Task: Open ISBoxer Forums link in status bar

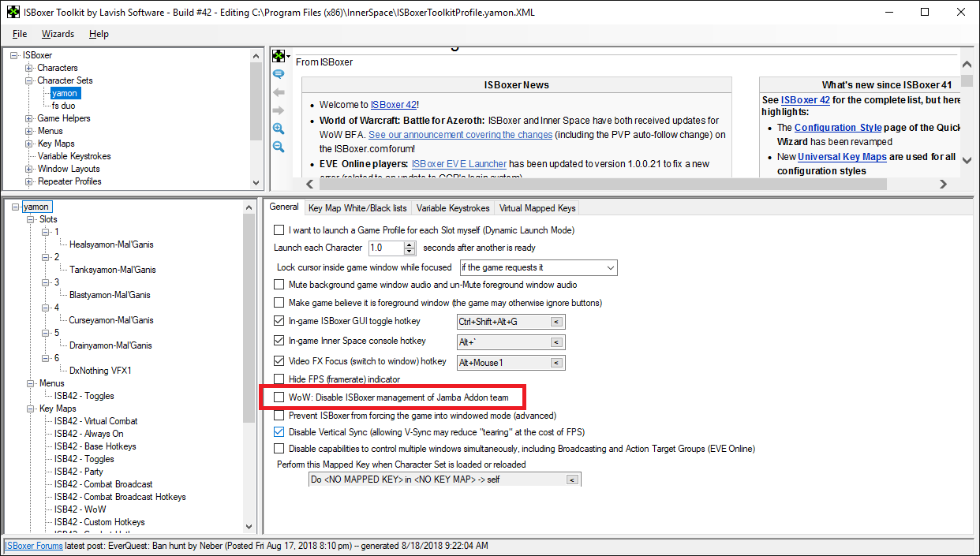Action: (x=34, y=546)
